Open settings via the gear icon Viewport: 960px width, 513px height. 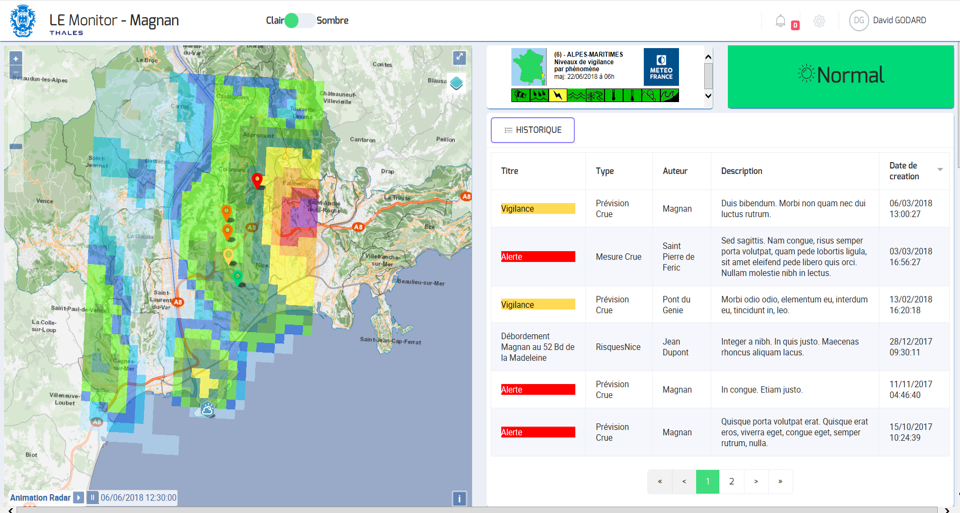pos(819,21)
